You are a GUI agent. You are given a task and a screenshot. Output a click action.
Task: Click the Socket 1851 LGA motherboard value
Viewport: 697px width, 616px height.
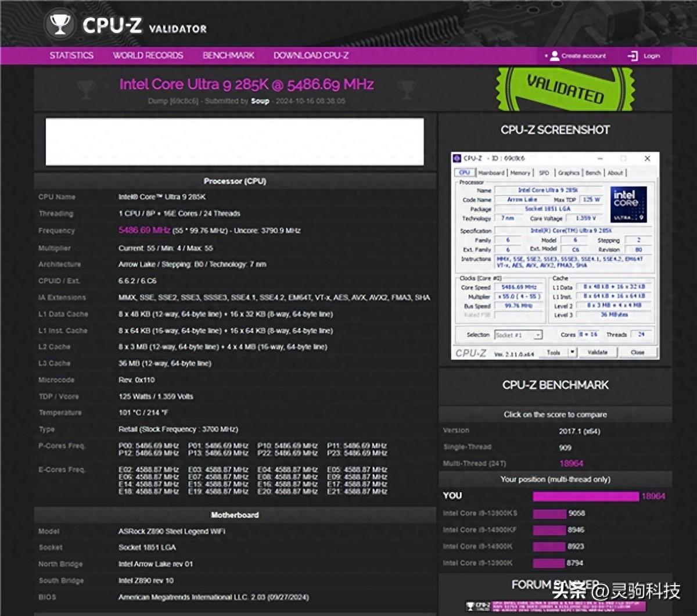click(147, 547)
